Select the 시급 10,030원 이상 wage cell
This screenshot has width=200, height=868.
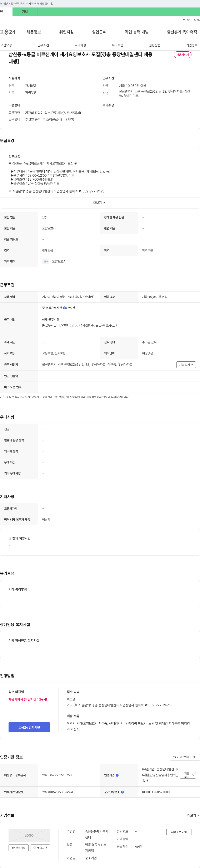click(154, 297)
